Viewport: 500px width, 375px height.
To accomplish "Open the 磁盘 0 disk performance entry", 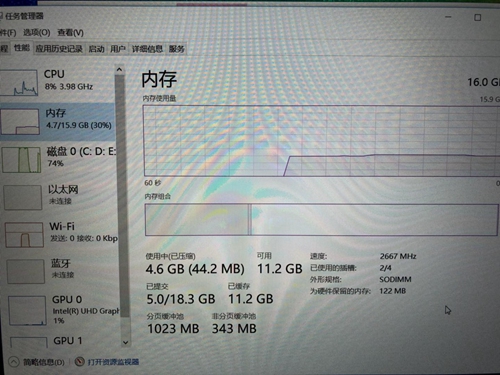I will coord(59,159).
